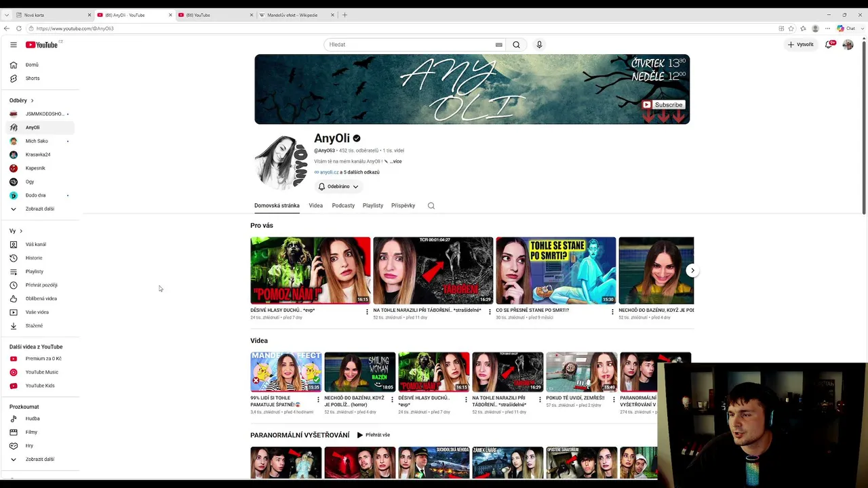This screenshot has height=488, width=868.
Task: Open more options for DĚSIVÉ HLASY DUCHŮ video
Action: (x=367, y=312)
